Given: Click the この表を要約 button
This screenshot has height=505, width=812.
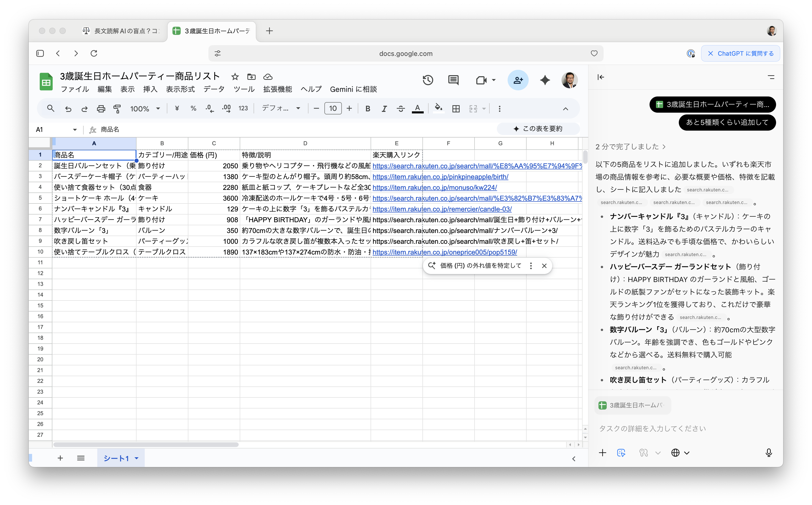Looking at the screenshot, I should [x=538, y=129].
